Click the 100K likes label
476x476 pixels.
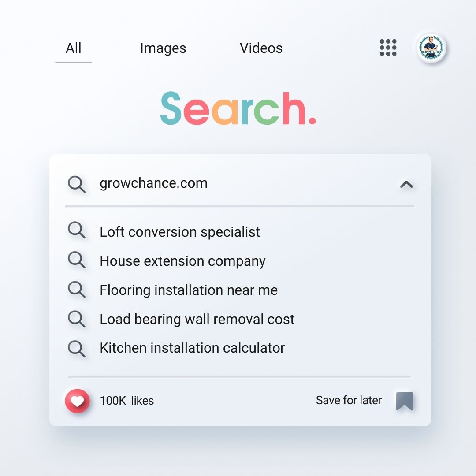pos(127,401)
